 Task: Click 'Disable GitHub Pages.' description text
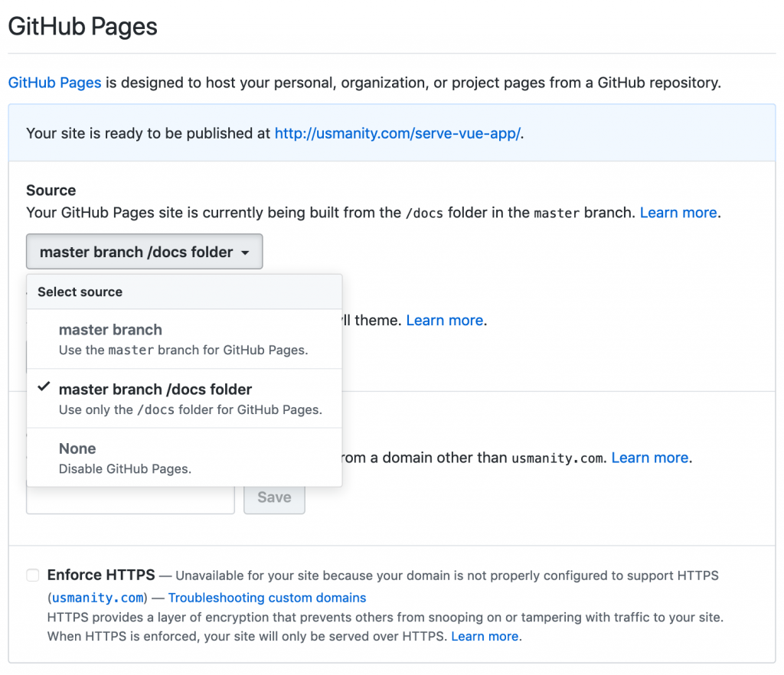point(125,468)
